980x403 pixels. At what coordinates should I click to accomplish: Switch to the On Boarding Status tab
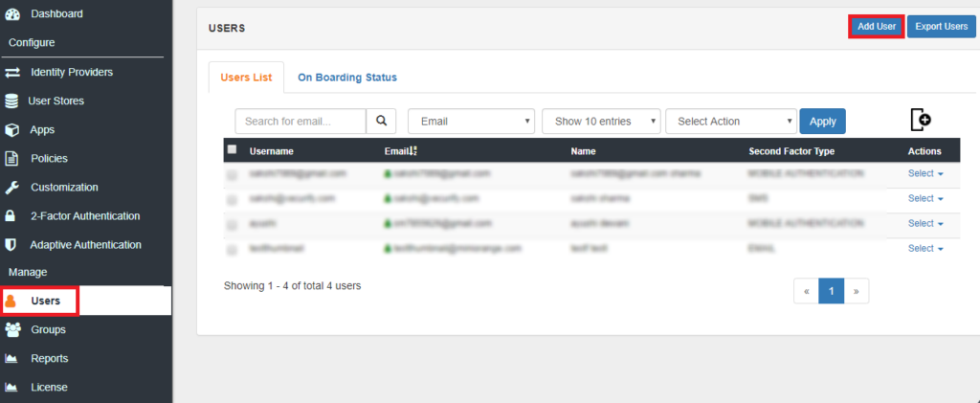(x=346, y=78)
